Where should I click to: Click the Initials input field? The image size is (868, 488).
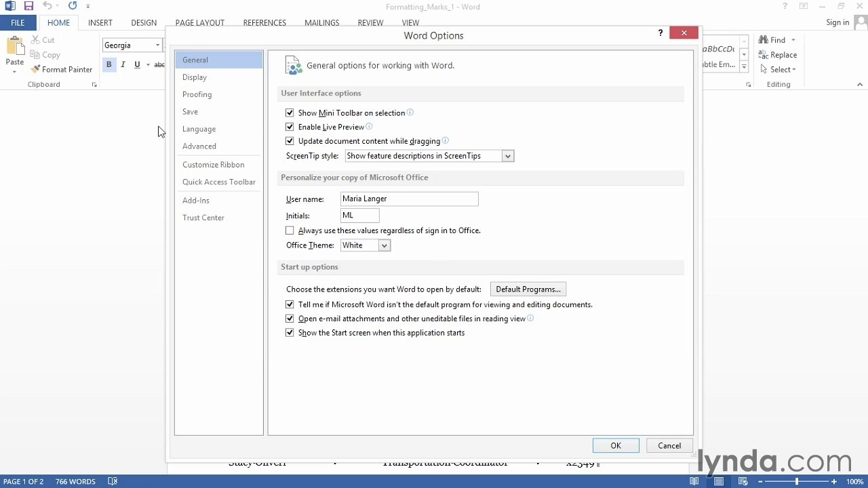360,216
